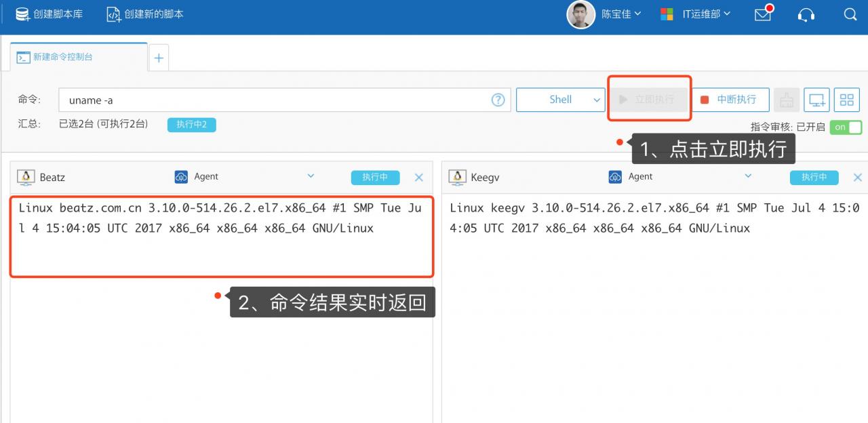Click the grid layout view icon
Image resolution: width=868 pixels, height=423 pixels.
click(846, 100)
